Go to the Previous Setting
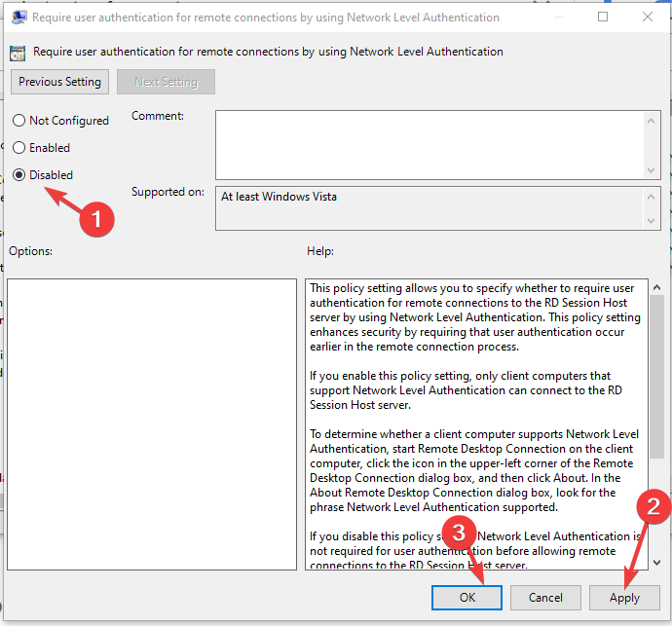The height and width of the screenshot is (626, 672). pos(59,82)
